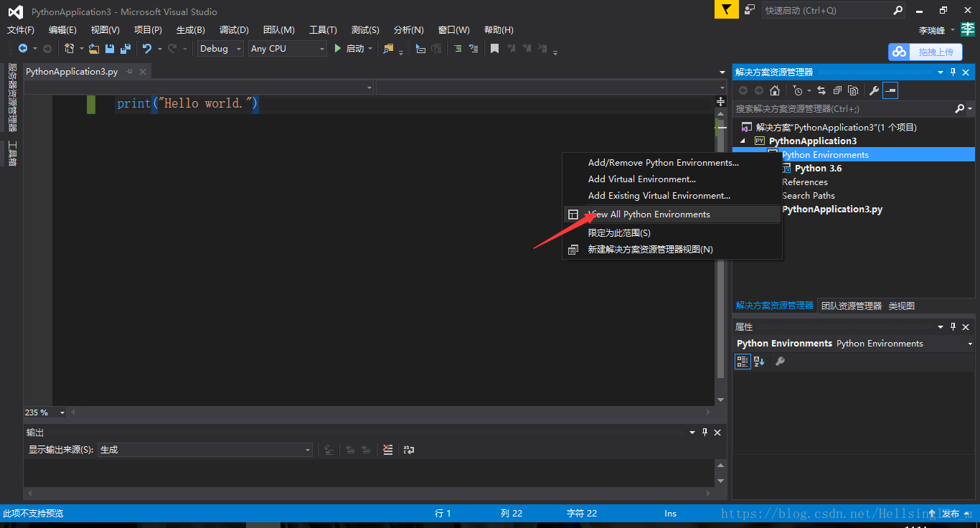Select the Search Paths tree node
Viewport: 980px width, 528px height.
[x=809, y=196]
